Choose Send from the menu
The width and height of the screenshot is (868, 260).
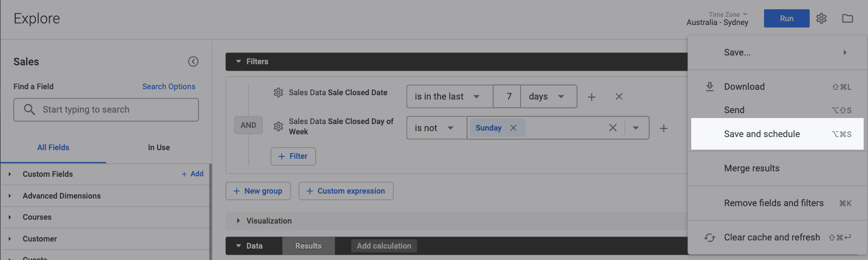[778, 110]
